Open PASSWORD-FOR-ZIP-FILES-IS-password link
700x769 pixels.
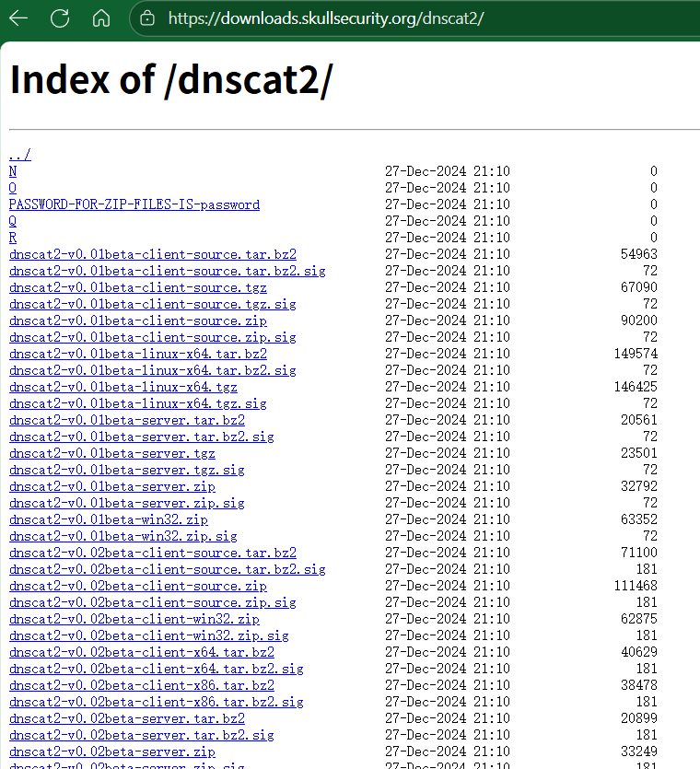(134, 204)
